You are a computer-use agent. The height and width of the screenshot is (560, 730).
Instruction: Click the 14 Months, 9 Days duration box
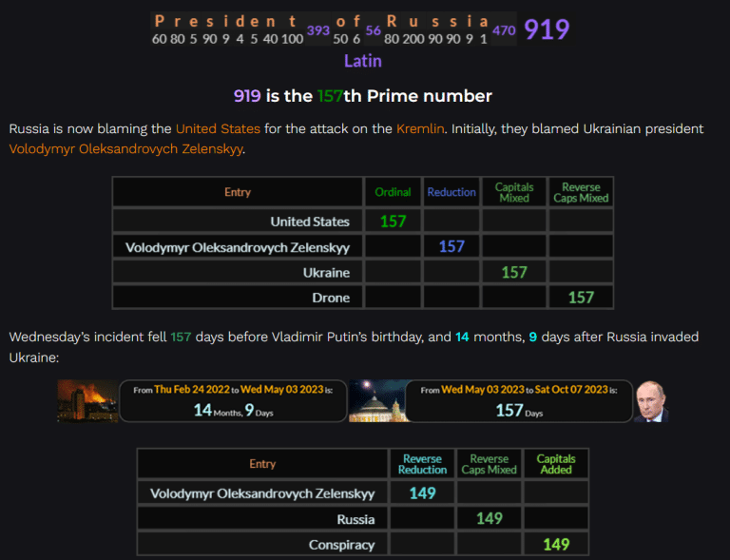pos(233,400)
